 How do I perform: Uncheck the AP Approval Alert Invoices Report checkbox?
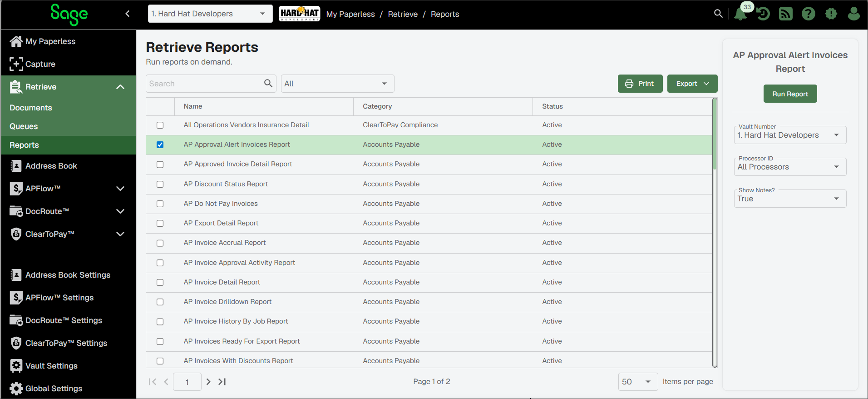160,145
